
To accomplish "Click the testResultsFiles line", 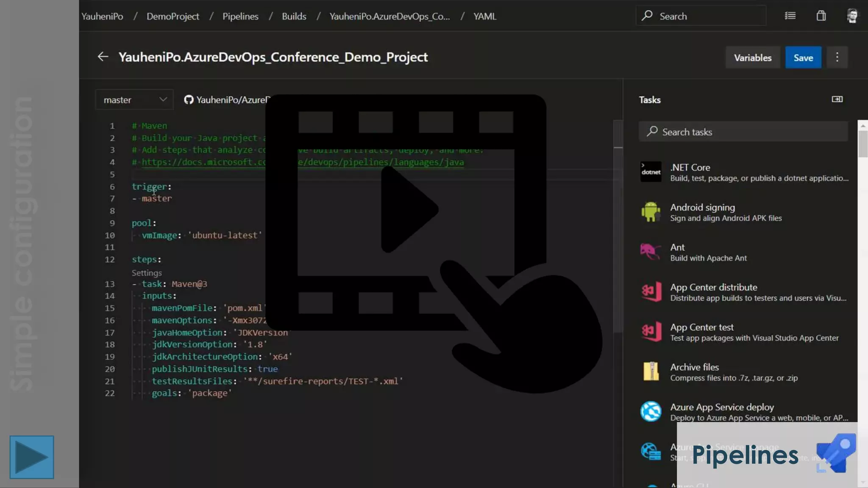I will click(277, 381).
